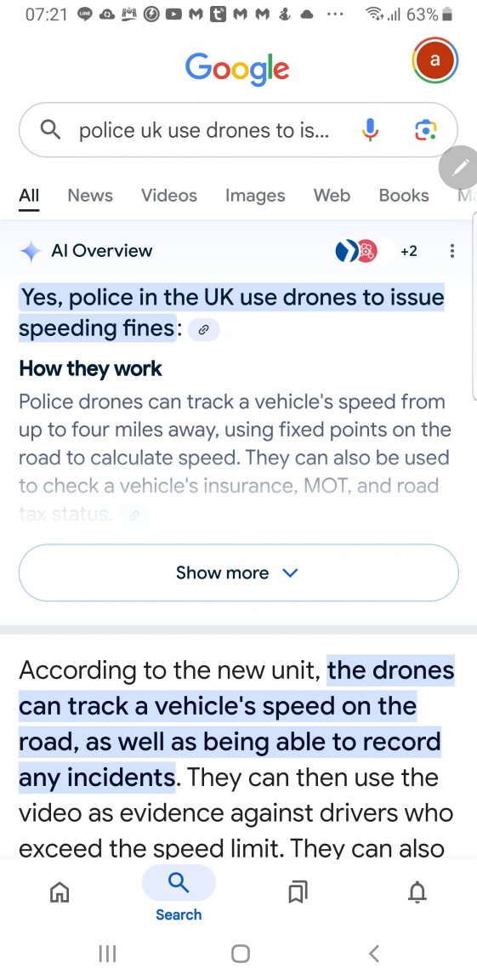Image resolution: width=477 pixels, height=980 pixels.
Task: Open AI Overview source icons cluster
Action: (356, 251)
